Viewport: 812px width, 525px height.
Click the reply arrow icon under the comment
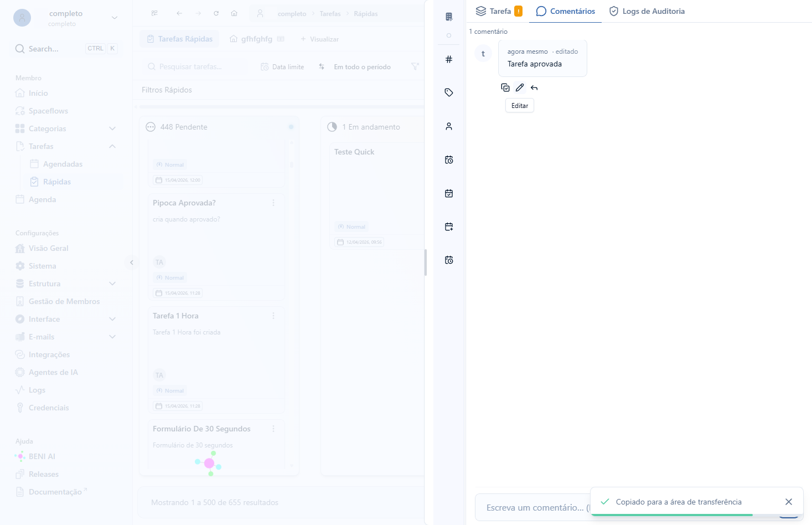tap(534, 87)
